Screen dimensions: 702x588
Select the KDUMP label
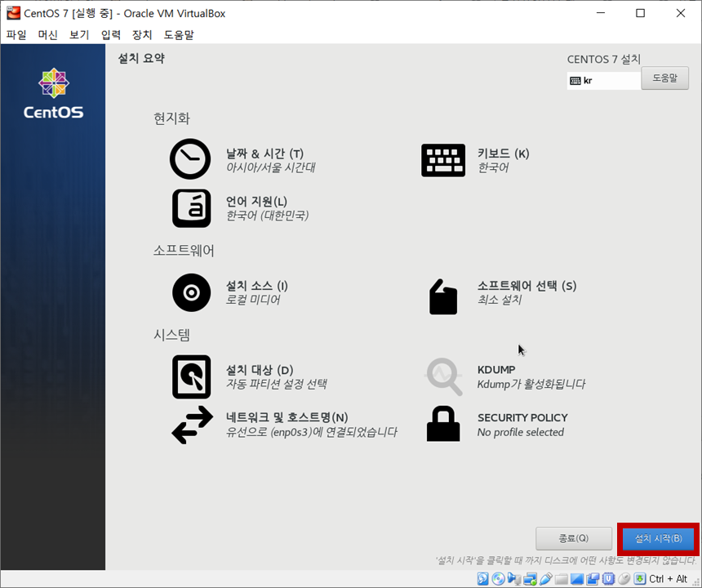click(496, 370)
